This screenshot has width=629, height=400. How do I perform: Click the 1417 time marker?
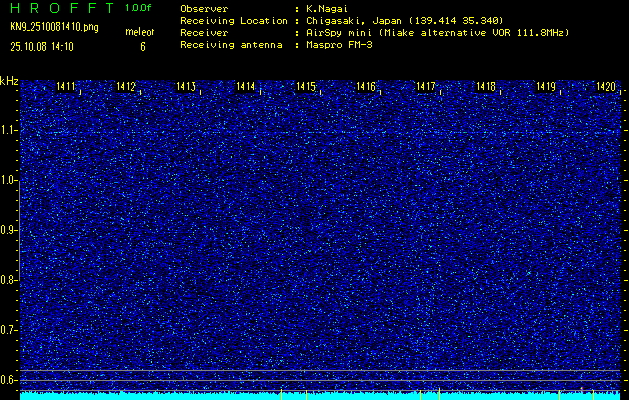pyautogui.click(x=427, y=88)
